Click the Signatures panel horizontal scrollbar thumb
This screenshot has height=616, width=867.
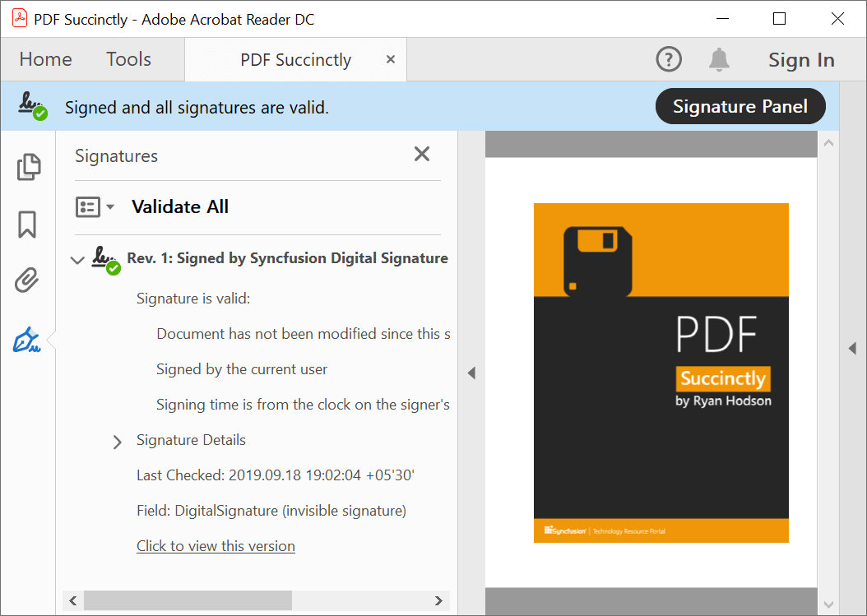[x=188, y=600]
